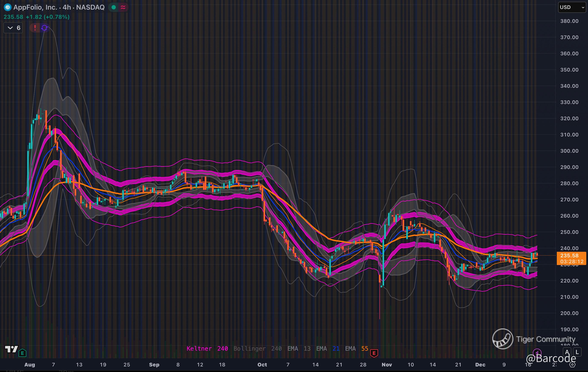Open the green earnings E marker
Image resolution: width=588 pixels, height=372 pixels.
pos(22,353)
